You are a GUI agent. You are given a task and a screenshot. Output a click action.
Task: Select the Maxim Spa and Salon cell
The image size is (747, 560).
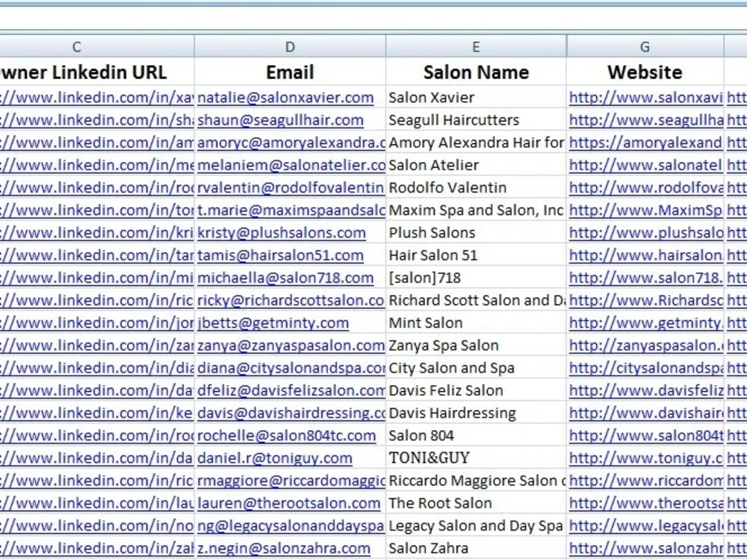476,210
